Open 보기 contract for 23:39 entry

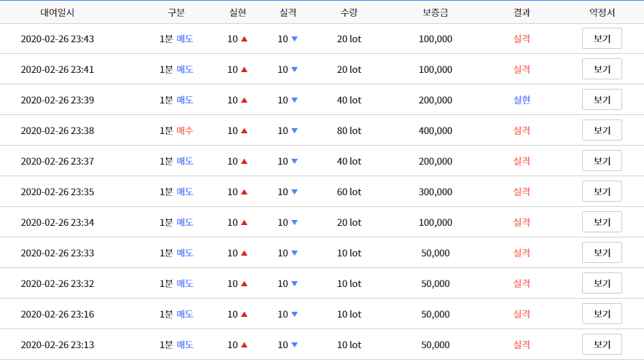coord(602,100)
